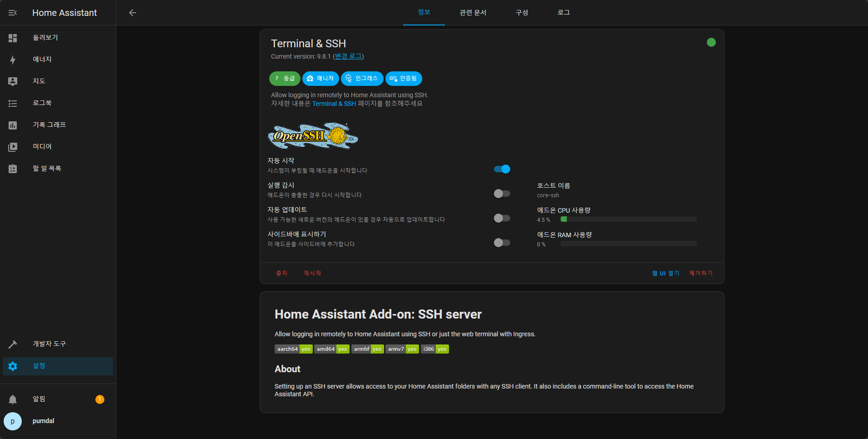The image size is (868, 439).
Task: Click the aarch64 yes badge
Action: (294, 349)
